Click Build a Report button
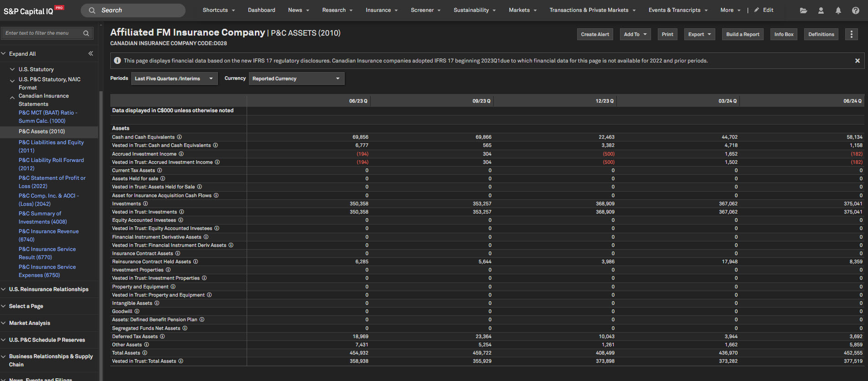This screenshot has height=381, width=868. click(743, 34)
